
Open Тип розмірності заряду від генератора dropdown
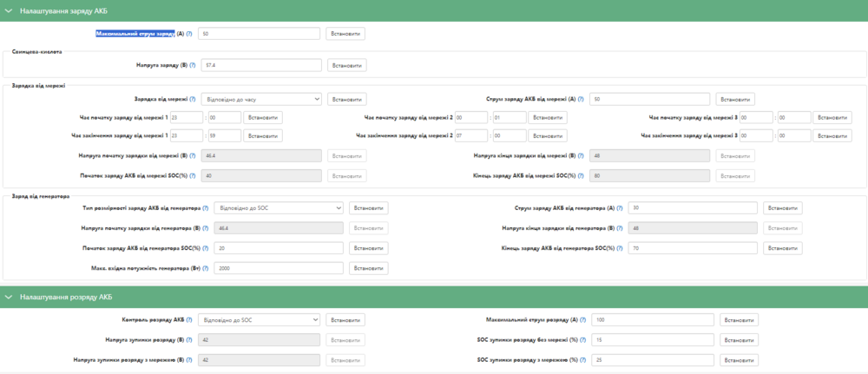pos(278,208)
